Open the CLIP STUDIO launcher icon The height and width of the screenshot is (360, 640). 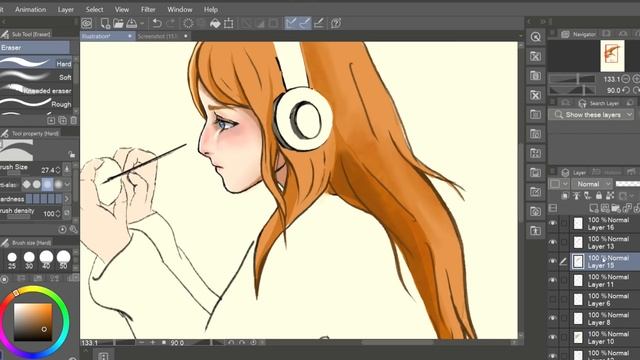pos(87,23)
